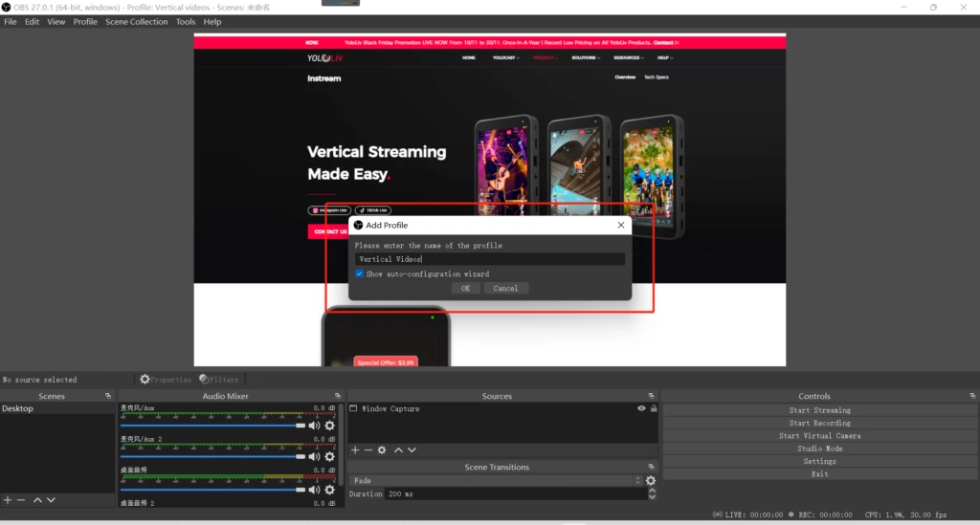Uncheck Show auto-configuration wizard

pyautogui.click(x=360, y=273)
